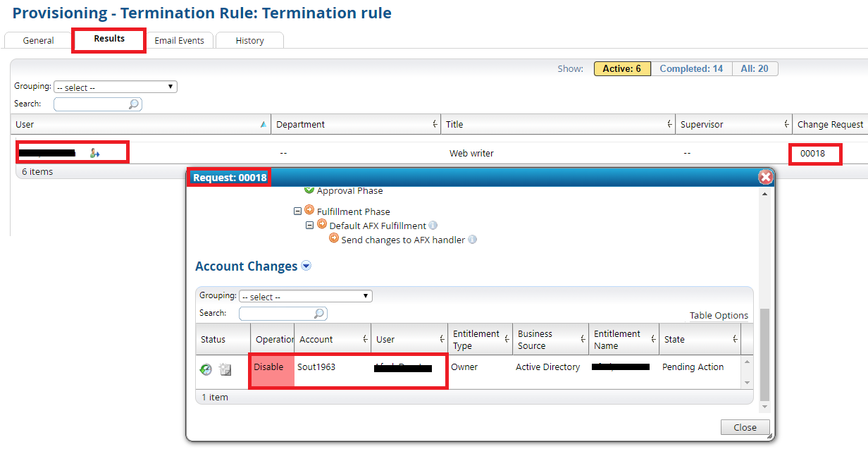This screenshot has width=868, height=449.
Task: Switch to the Email Events tab
Action: [179, 40]
